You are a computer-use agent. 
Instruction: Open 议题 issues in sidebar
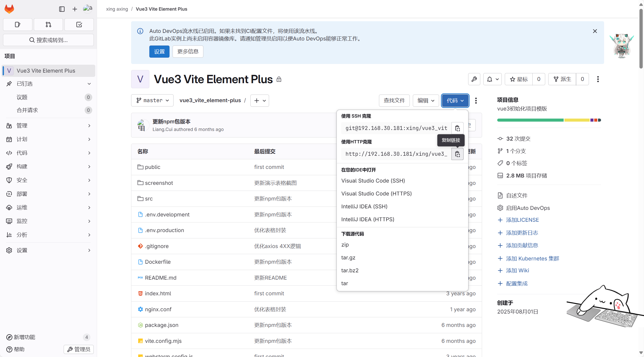[48, 97]
